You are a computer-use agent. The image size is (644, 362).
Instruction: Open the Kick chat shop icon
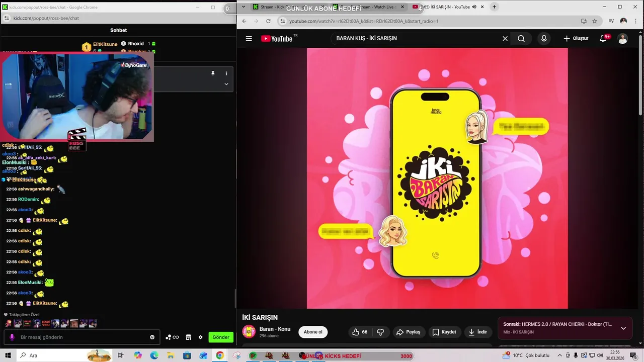point(189,337)
